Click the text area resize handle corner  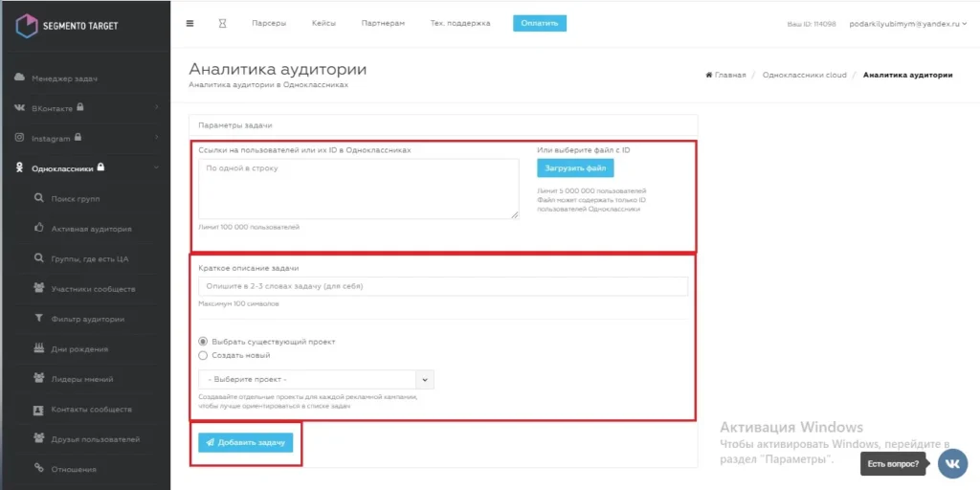point(515,215)
